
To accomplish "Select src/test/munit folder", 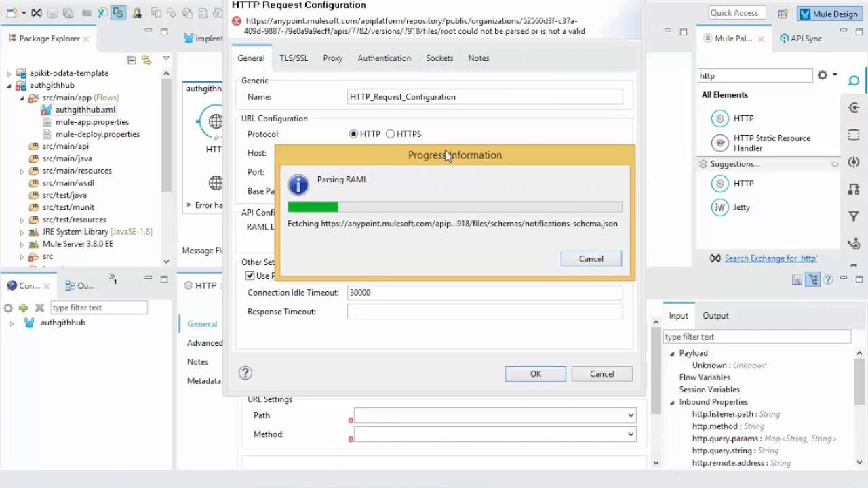I will [x=68, y=207].
